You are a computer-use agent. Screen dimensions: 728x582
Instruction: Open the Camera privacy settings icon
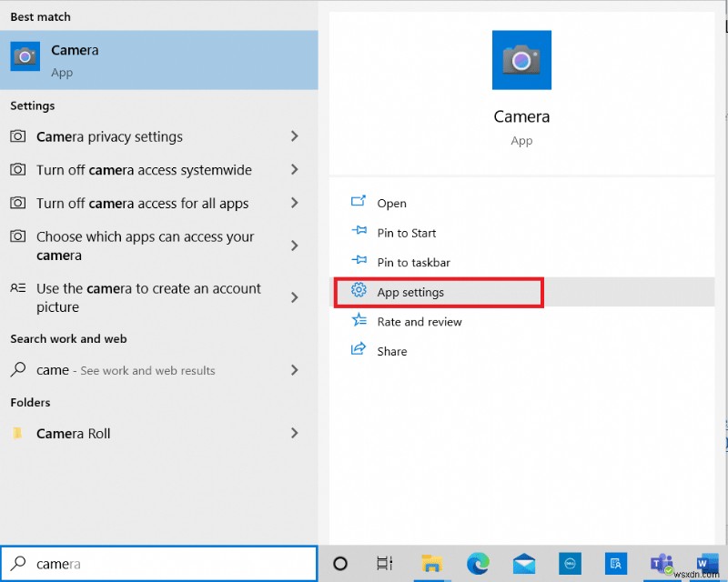18,136
